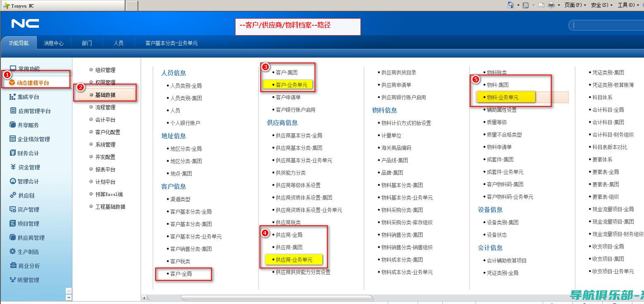Click the 资产管理 sidebar icon
644x304 pixels.
pyautogui.click(x=13, y=209)
